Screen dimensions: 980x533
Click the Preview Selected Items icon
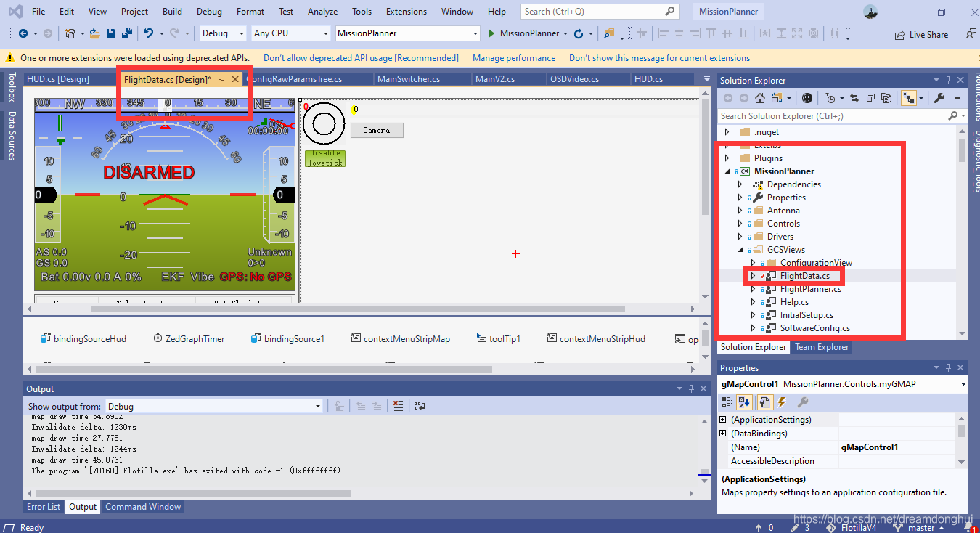[x=955, y=98]
